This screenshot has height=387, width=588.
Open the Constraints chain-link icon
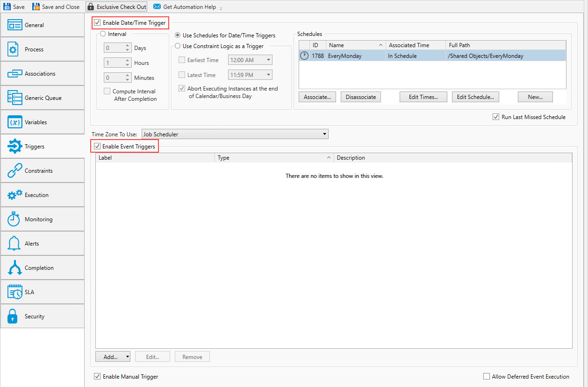click(x=14, y=171)
